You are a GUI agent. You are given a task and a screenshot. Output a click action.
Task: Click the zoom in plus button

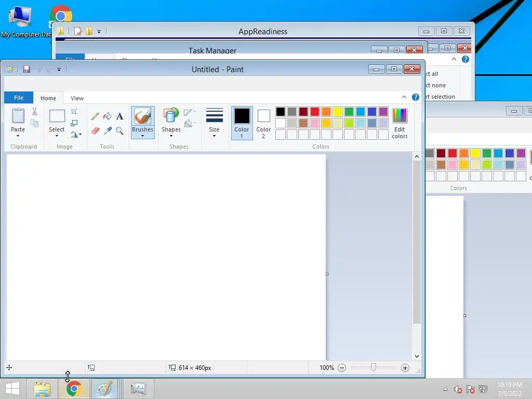tap(405, 368)
